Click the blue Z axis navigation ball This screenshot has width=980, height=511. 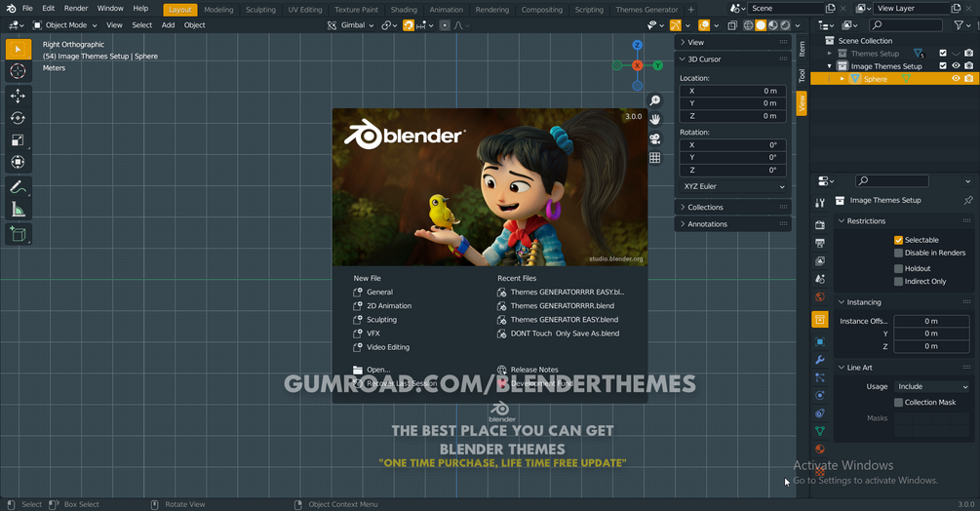tap(637, 45)
